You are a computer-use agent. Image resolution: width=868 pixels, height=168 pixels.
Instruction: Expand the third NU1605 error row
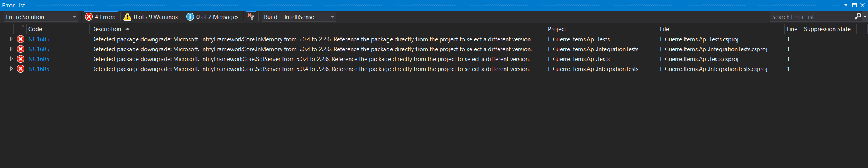pos(11,59)
